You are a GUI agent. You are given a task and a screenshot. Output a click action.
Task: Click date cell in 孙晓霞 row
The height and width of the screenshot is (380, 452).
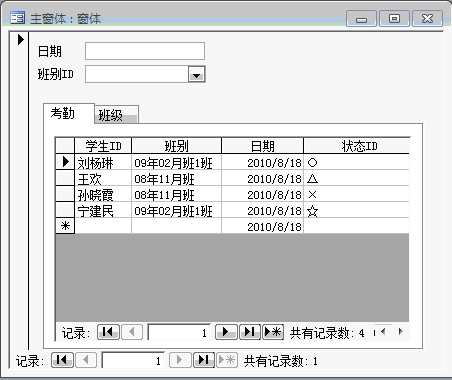[x=263, y=195]
